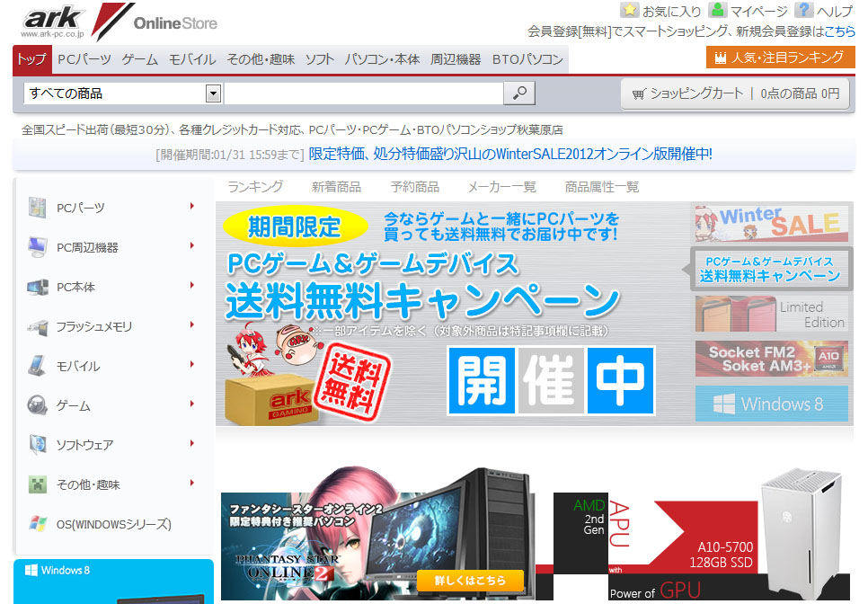Click the My Page person icon

718,10
